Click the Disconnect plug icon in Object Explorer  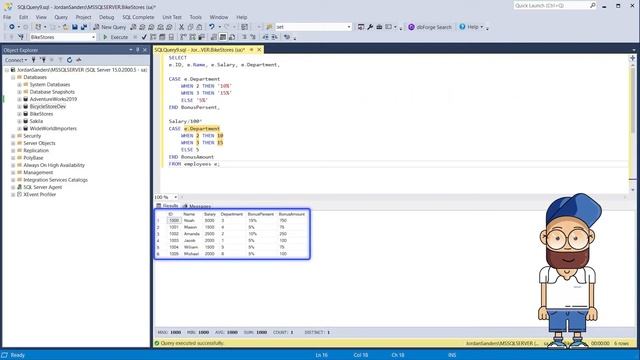coord(43,60)
